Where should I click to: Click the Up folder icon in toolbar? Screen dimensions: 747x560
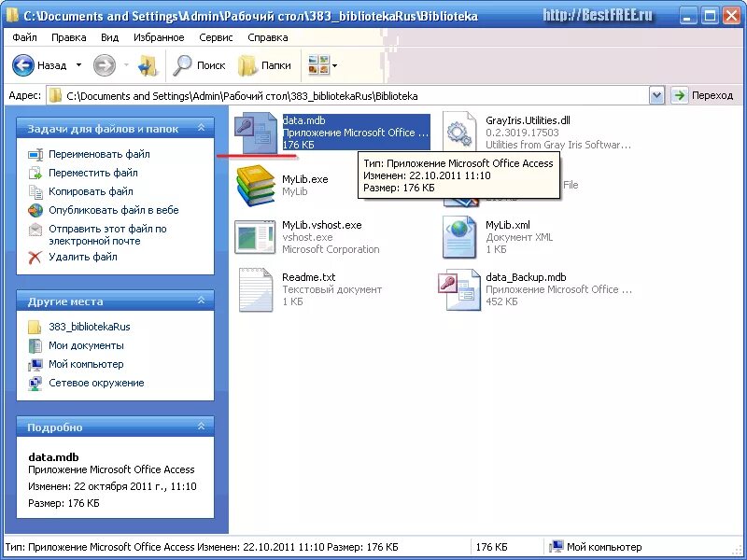(148, 65)
